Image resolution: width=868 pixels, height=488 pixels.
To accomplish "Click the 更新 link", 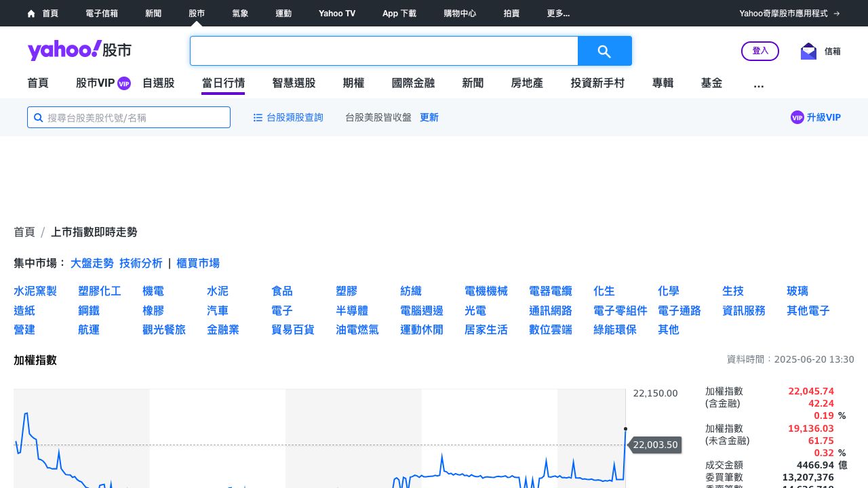I will (x=429, y=117).
